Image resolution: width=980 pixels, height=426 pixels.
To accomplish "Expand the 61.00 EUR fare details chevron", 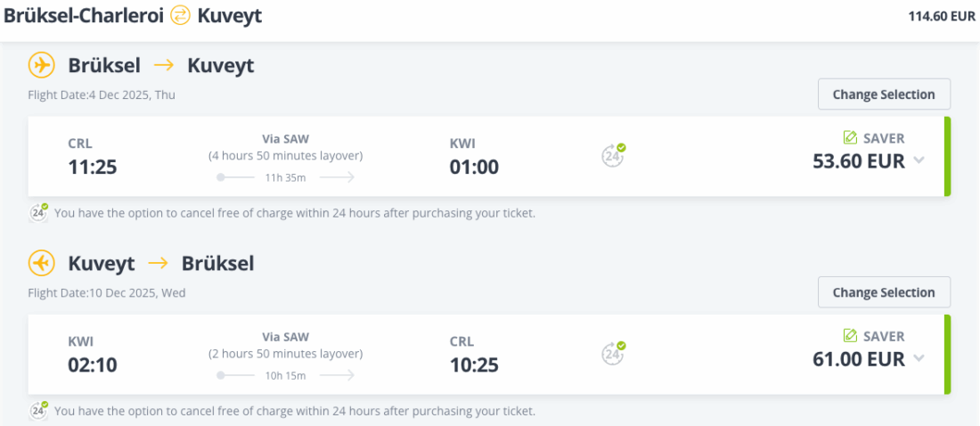I will click(x=919, y=358).
